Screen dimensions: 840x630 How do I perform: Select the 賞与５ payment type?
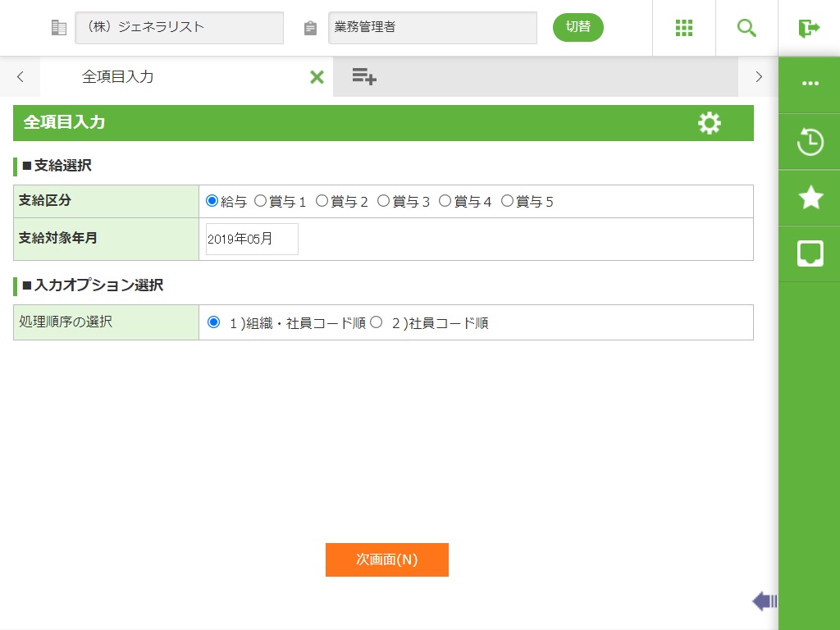507,201
